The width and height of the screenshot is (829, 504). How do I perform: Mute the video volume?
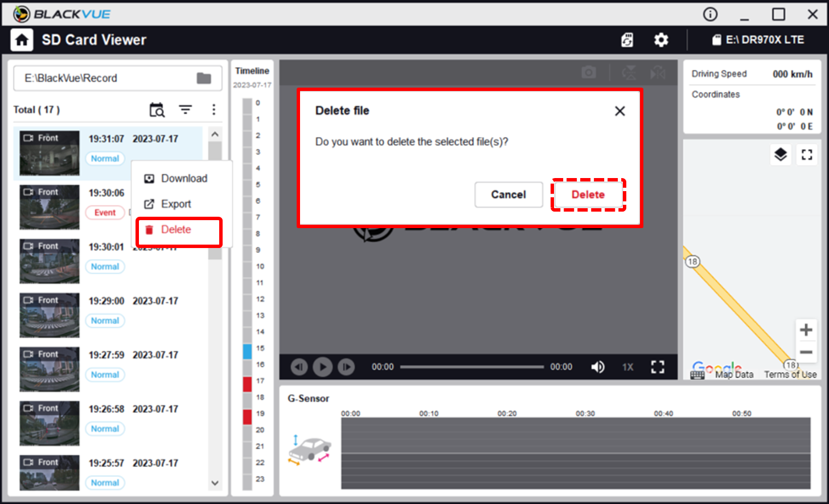click(x=598, y=367)
